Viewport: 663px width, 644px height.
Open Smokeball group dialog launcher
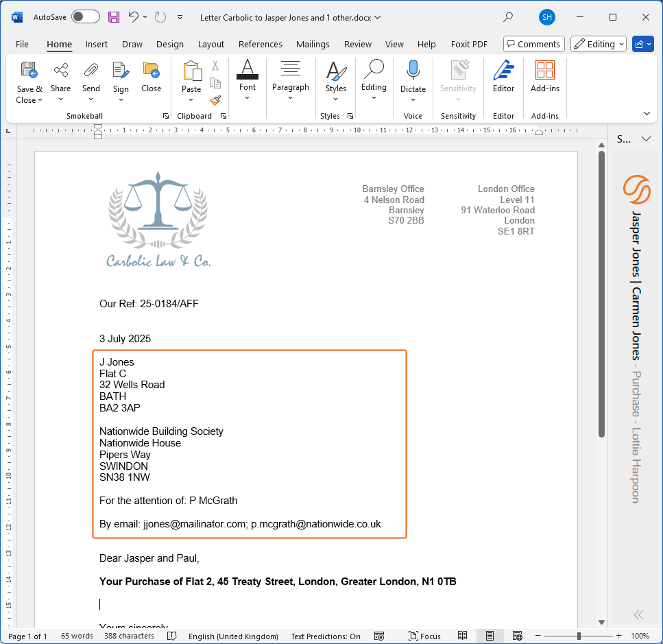166,116
